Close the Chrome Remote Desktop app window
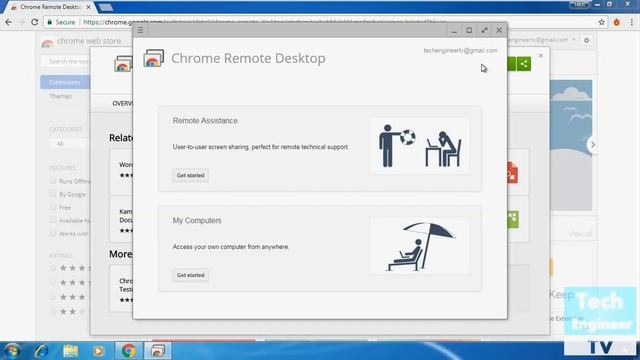This screenshot has width=640, height=360. coord(499,30)
